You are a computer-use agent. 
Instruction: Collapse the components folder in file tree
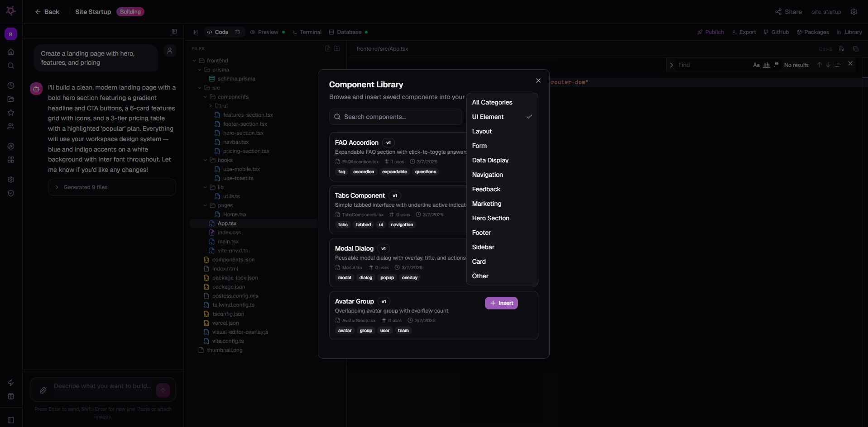pyautogui.click(x=205, y=96)
